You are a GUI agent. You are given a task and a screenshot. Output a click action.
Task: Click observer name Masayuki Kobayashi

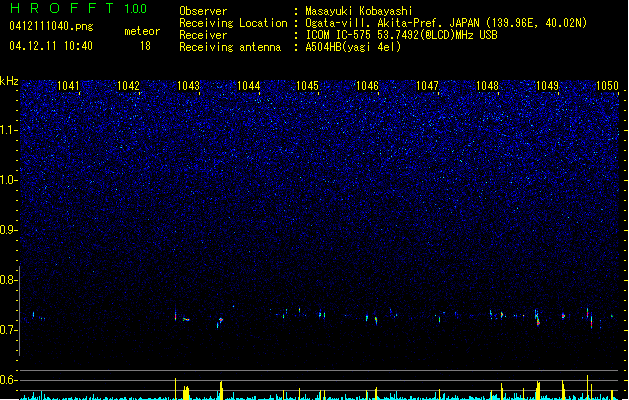pyautogui.click(x=359, y=11)
